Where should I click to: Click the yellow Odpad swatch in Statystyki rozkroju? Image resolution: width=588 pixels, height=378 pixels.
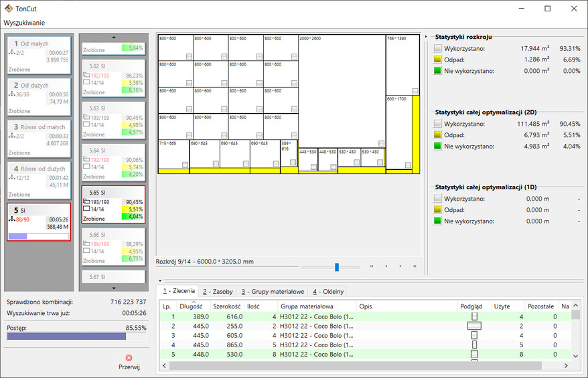coord(437,60)
